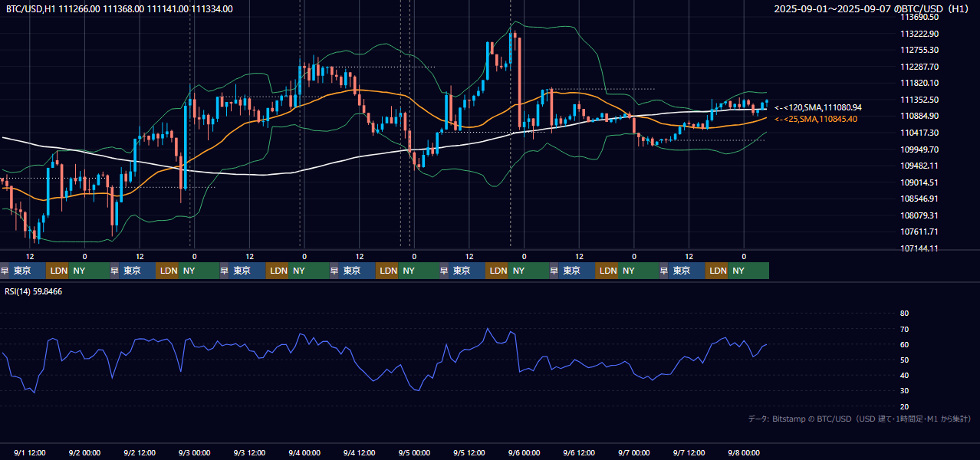Click price axis value 109482.11
Viewport: 980px width, 460px height.
point(919,166)
